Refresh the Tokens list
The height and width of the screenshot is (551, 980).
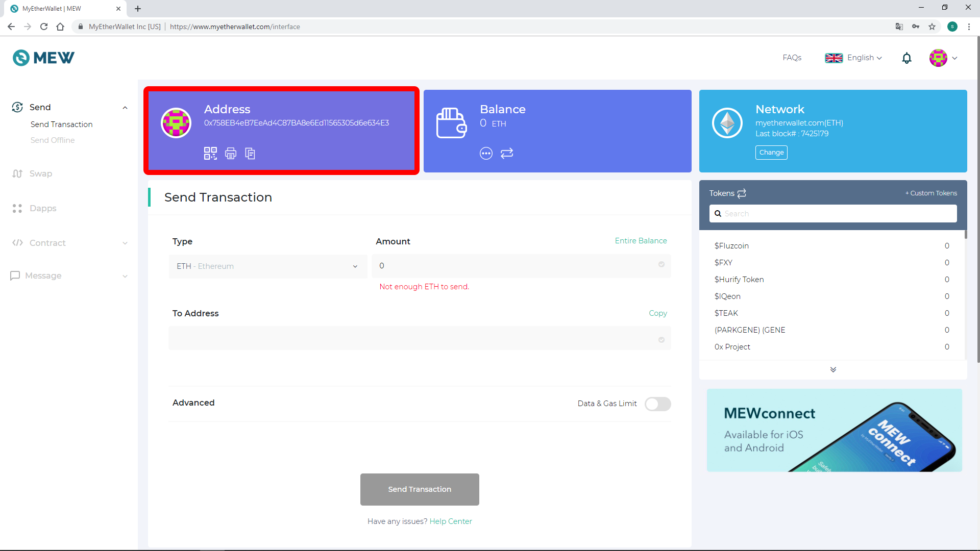pos(742,193)
